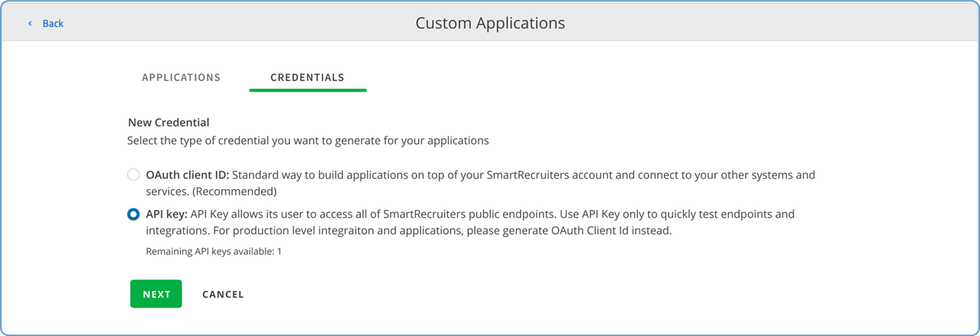Viewport: 980px width, 336px height.
Task: Choose the API key radio button
Action: 134,215
